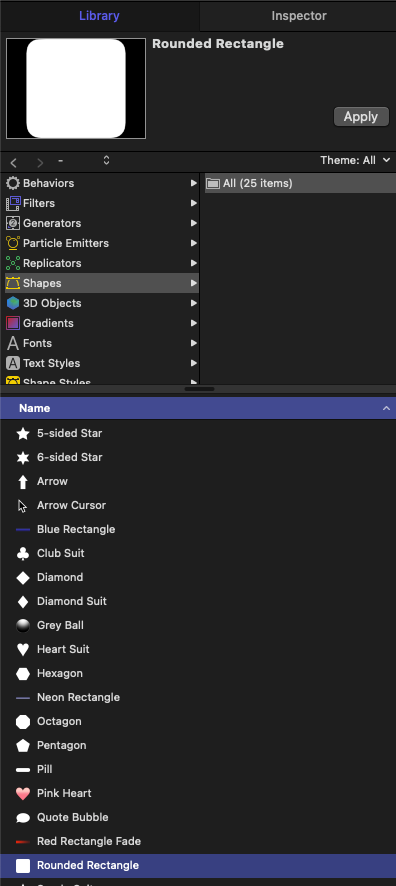The height and width of the screenshot is (886, 396).
Task: Click the Fonts letter A icon
Action: 12,343
